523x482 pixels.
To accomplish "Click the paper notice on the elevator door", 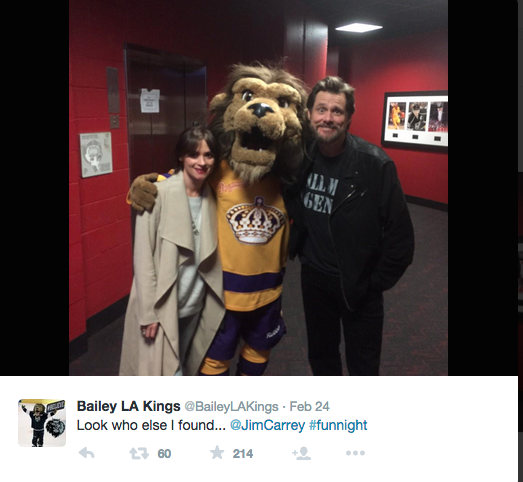I will click(x=150, y=100).
